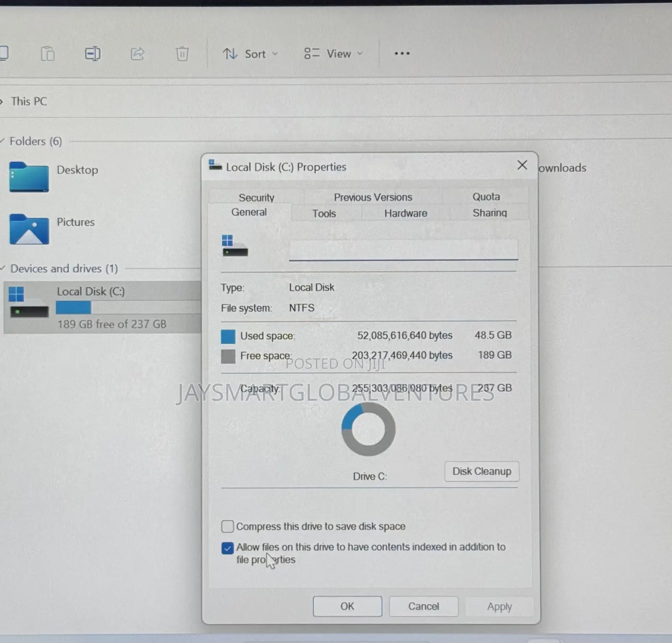Image resolution: width=672 pixels, height=643 pixels.
Task: Open the View dropdown
Action: [333, 54]
